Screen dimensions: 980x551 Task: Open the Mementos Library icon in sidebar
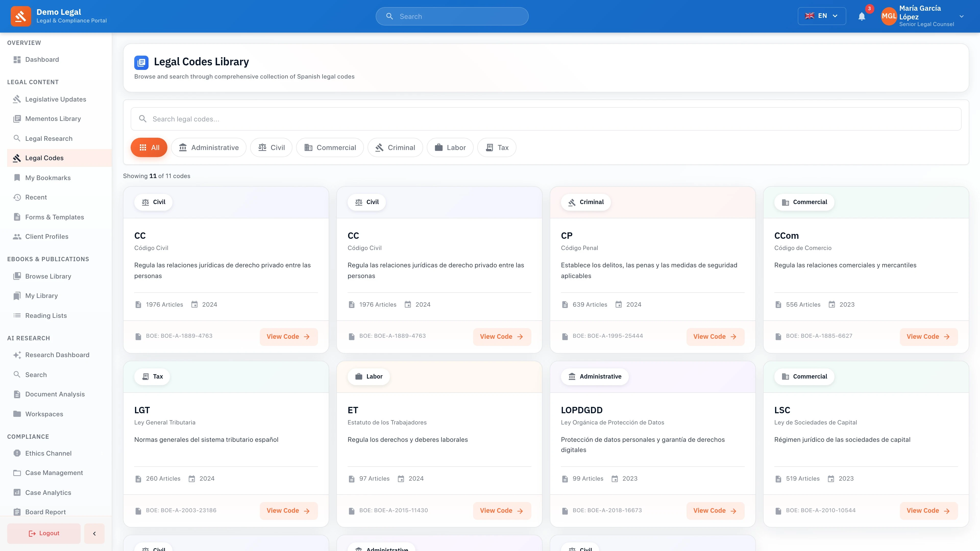[17, 118]
